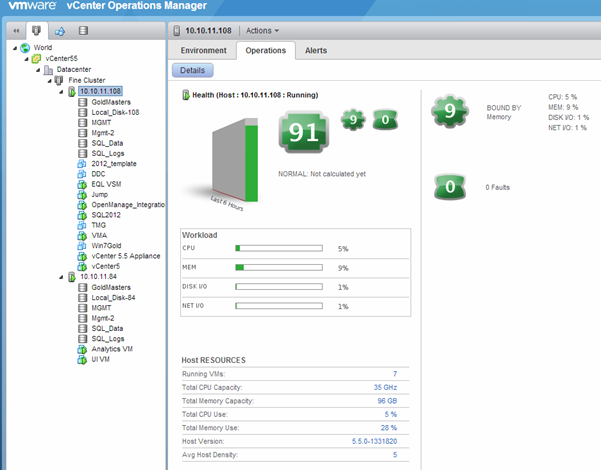This screenshot has width=601, height=470.
Task: Click the MEM workload progress bar
Action: (x=278, y=268)
